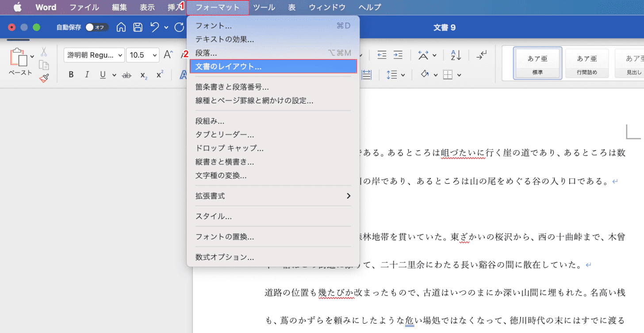Choose フォント... from the menu
The height and width of the screenshot is (333, 644).
point(273,26)
